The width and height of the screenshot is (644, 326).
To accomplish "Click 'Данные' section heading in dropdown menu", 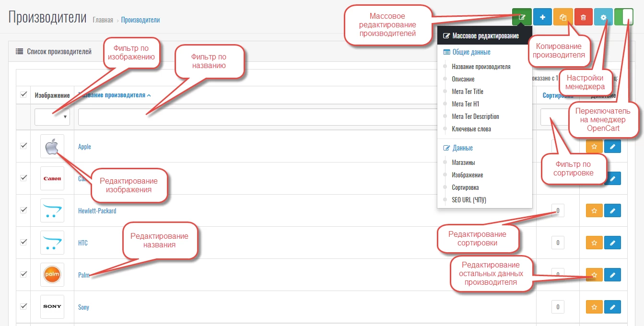I will click(x=458, y=148).
